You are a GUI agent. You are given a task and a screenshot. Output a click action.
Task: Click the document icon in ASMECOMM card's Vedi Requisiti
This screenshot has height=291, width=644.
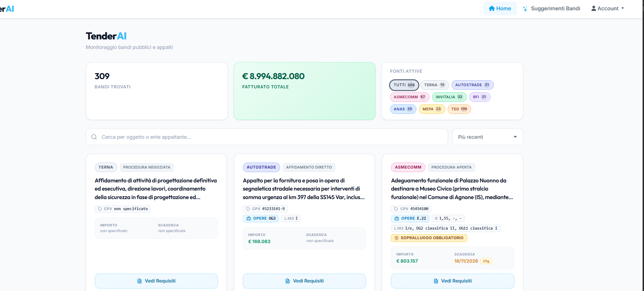click(436, 281)
